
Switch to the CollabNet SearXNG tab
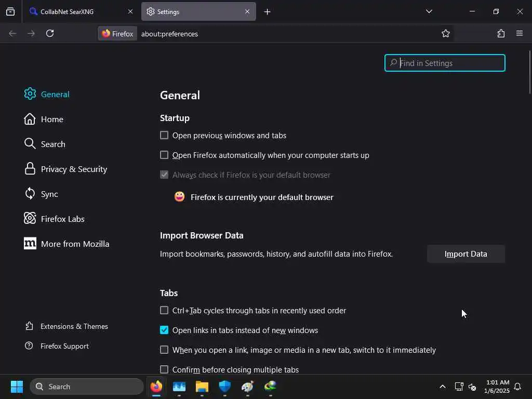[x=81, y=11]
